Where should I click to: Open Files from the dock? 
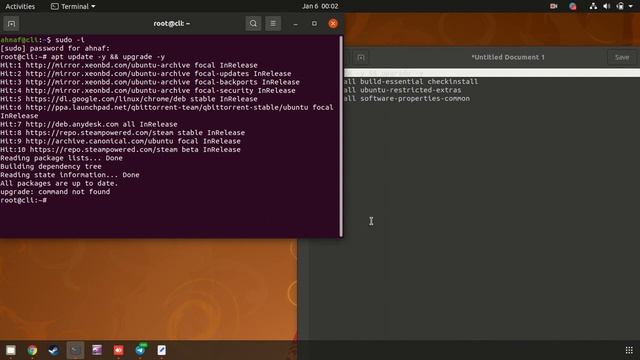[11, 350]
